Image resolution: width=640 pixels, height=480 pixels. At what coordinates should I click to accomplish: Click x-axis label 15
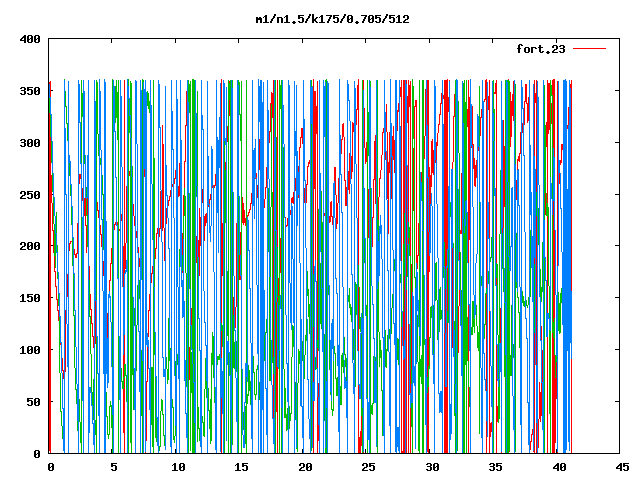[x=242, y=467]
